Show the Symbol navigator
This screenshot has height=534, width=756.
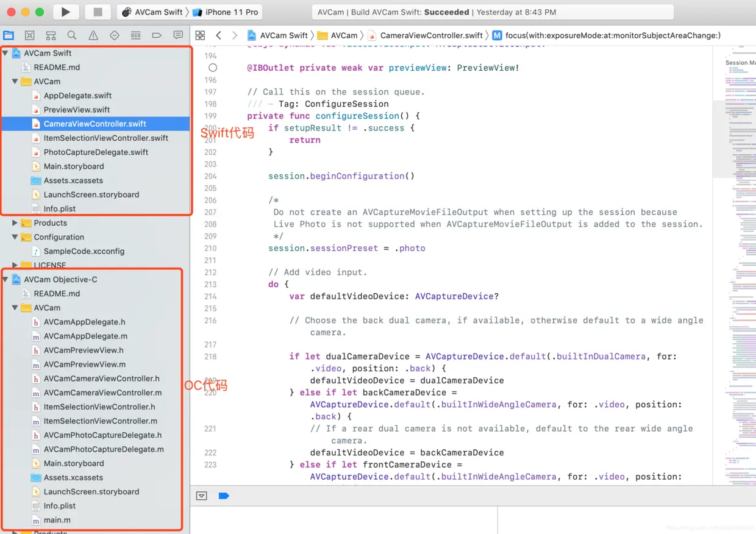[51, 35]
